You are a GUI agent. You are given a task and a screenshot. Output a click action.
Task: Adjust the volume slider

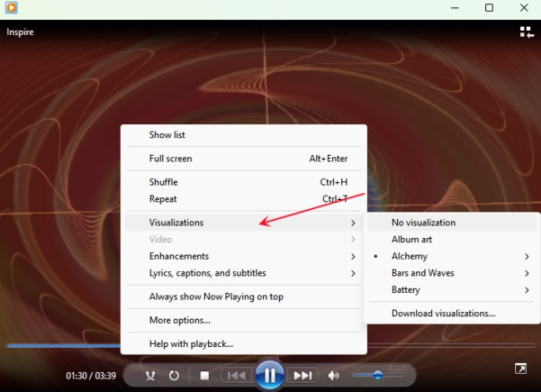378,375
